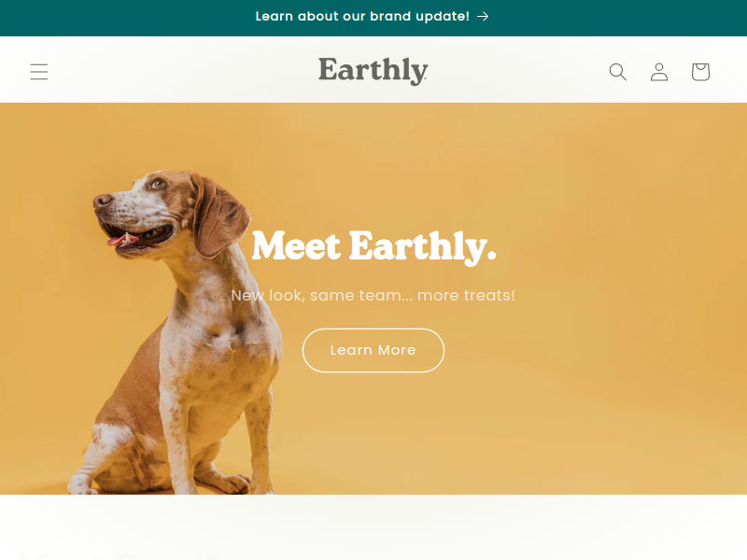
Task: Click the word 'Earthly.' in the hero title
Action: (x=423, y=246)
